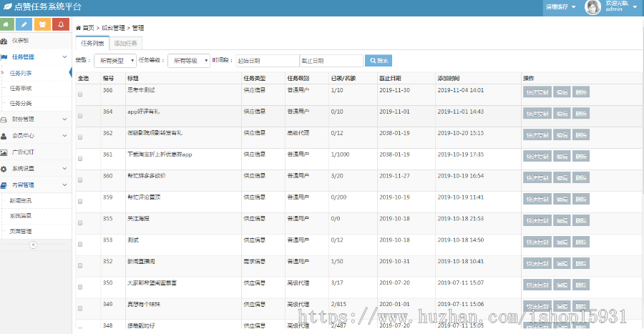
Task: Click the 起始日期 start date field
Action: point(266,61)
